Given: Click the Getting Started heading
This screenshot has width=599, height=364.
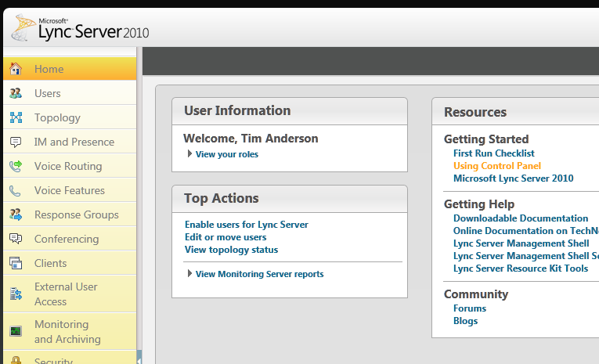Looking at the screenshot, I should tap(486, 139).
